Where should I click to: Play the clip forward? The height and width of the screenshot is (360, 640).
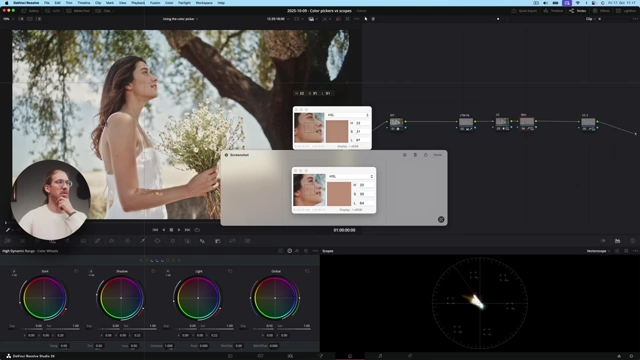[179, 230]
